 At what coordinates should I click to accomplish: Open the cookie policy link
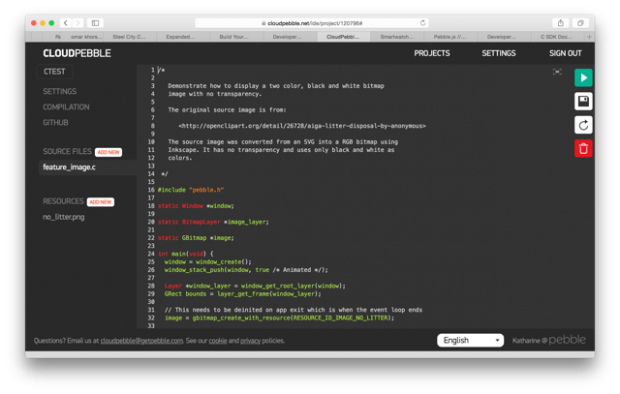[x=218, y=341]
